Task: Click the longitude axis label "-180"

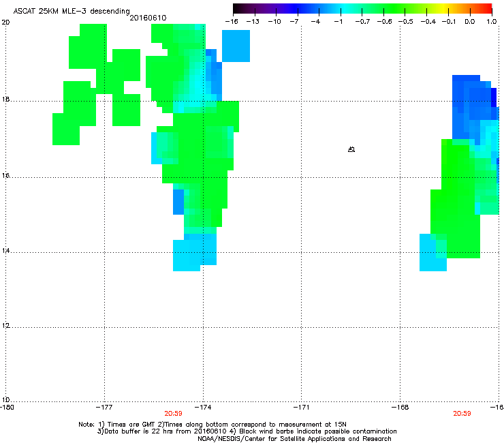Action: (7, 408)
